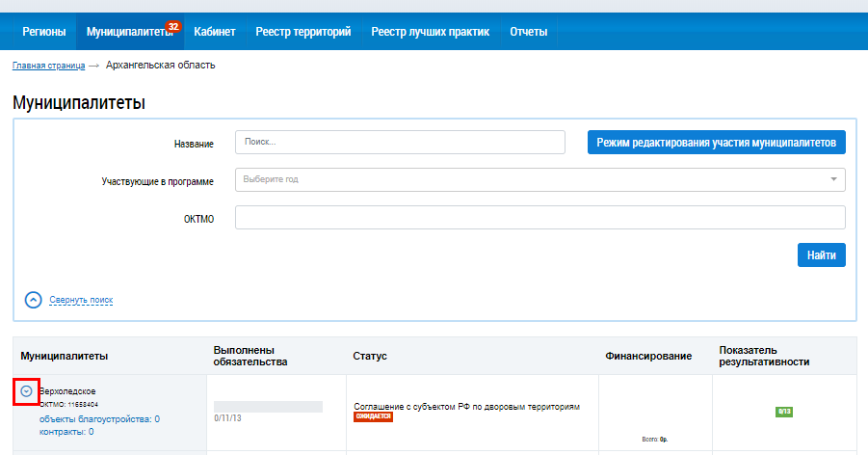Expand the Верхоледское municipality row
The width and height of the screenshot is (868, 455).
tap(27, 391)
